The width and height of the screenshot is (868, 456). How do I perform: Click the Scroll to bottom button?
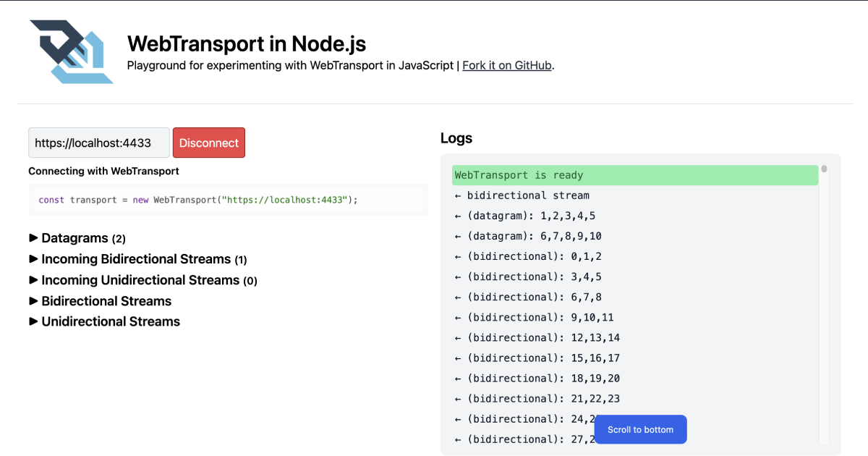[639, 429]
